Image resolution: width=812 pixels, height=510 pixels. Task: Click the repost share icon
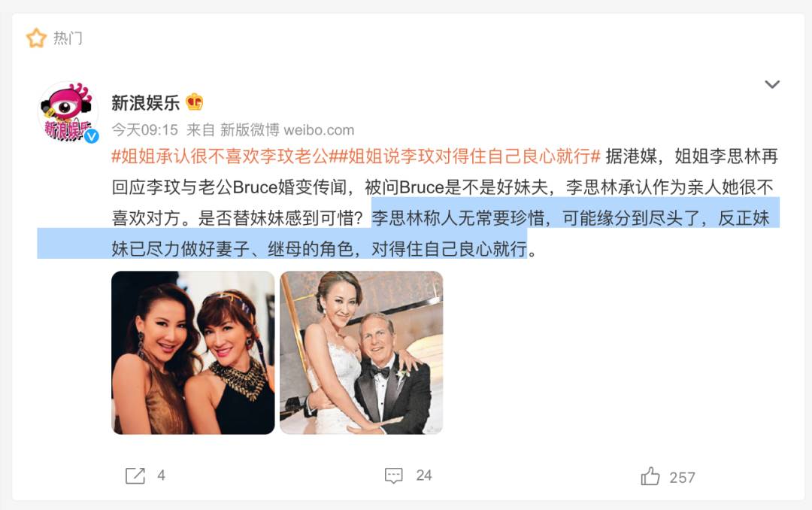135,475
